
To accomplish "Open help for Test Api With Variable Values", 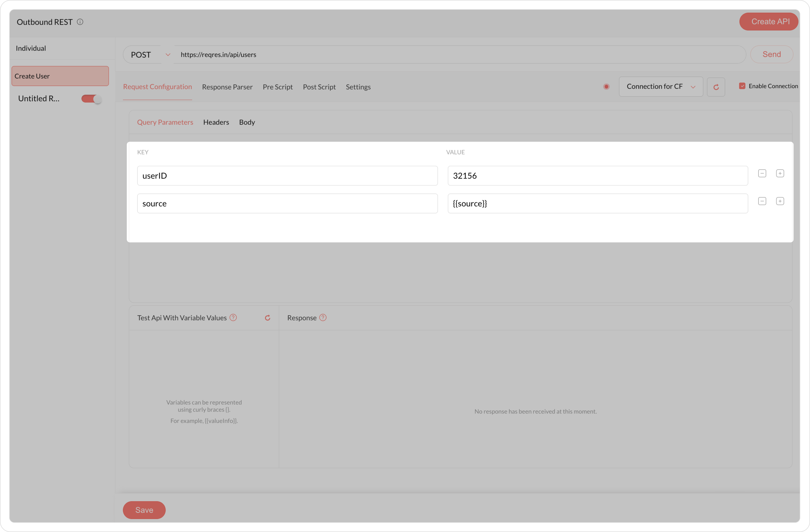I will 233,318.
